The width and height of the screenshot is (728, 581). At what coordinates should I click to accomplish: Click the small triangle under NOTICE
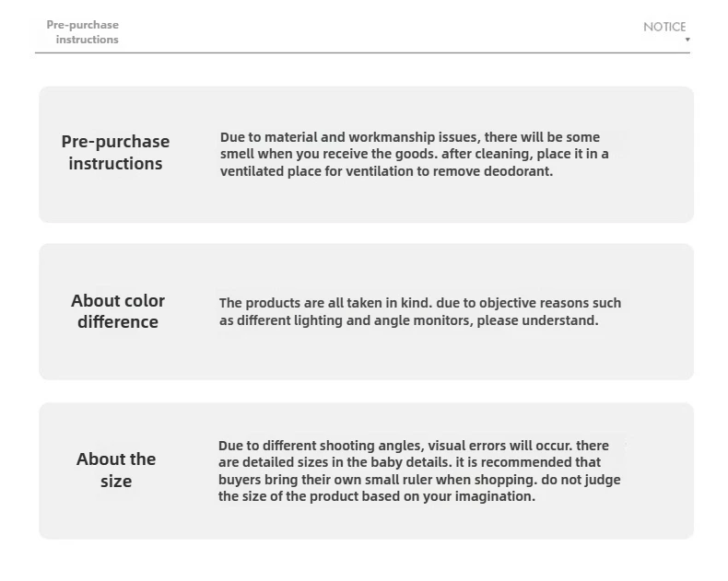pos(687,40)
